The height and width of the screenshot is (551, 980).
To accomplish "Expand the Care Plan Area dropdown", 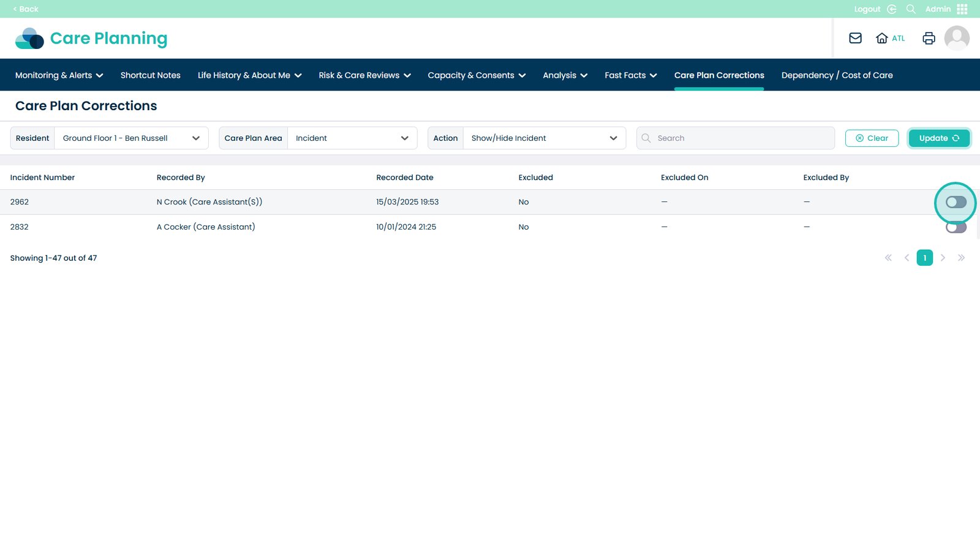I will 352,138.
